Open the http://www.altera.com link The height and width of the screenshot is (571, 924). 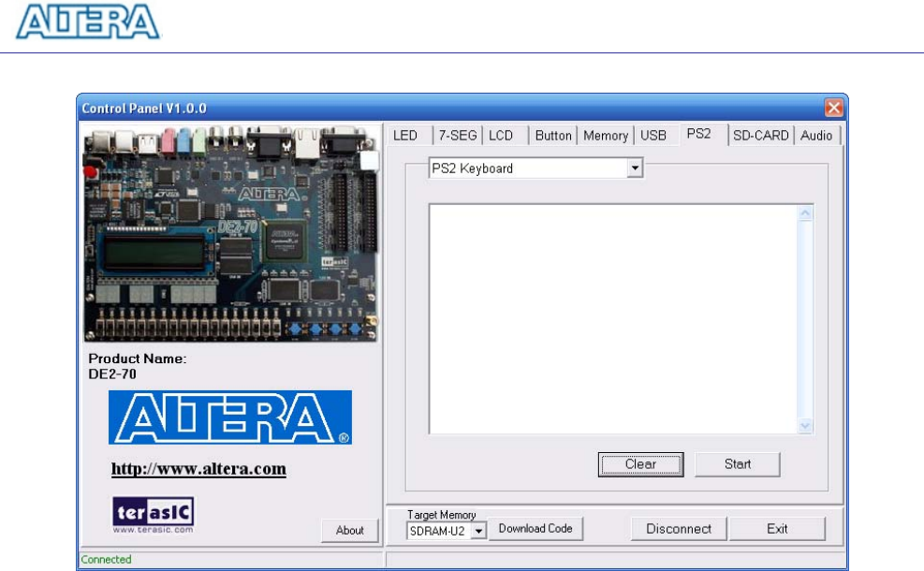click(x=198, y=469)
